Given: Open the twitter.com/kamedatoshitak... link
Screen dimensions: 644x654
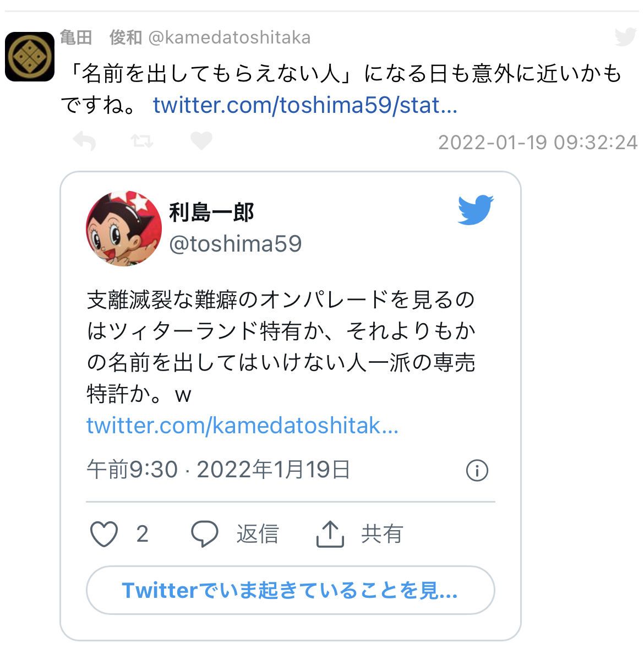Looking at the screenshot, I should (242, 426).
